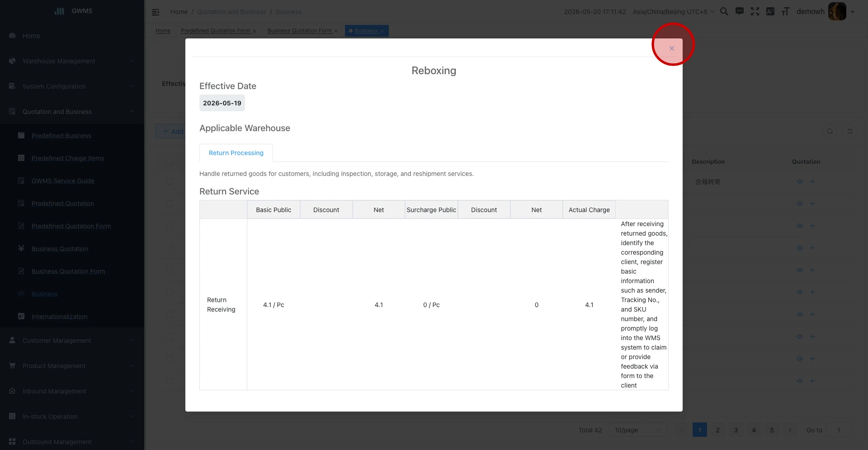Click the Home breadcrumb
Viewport: 868px width, 450px height.
[x=179, y=12]
